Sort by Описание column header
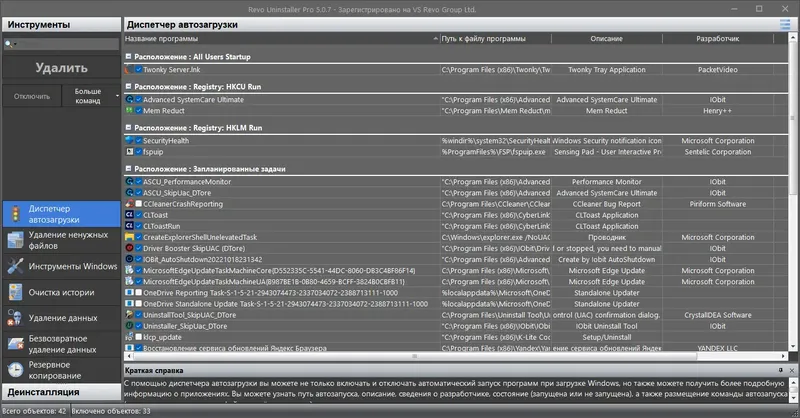The height and width of the screenshot is (418, 800). click(607, 39)
